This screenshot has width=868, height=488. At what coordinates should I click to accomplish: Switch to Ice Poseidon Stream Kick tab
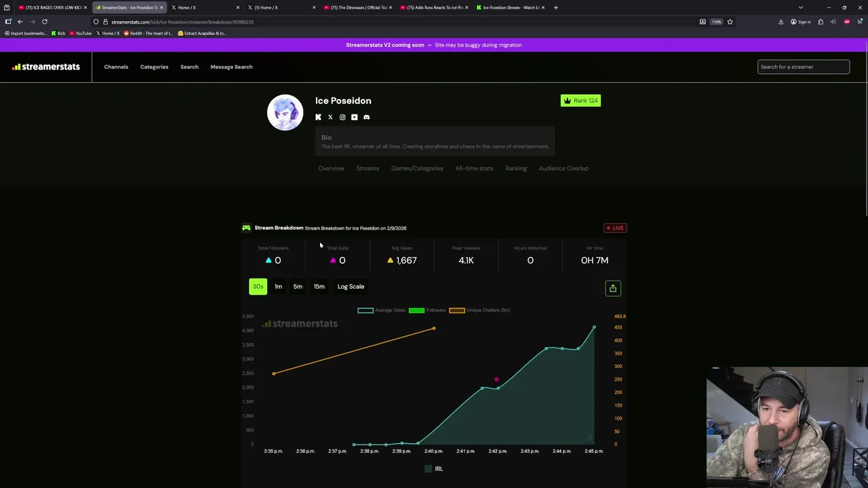point(510,7)
